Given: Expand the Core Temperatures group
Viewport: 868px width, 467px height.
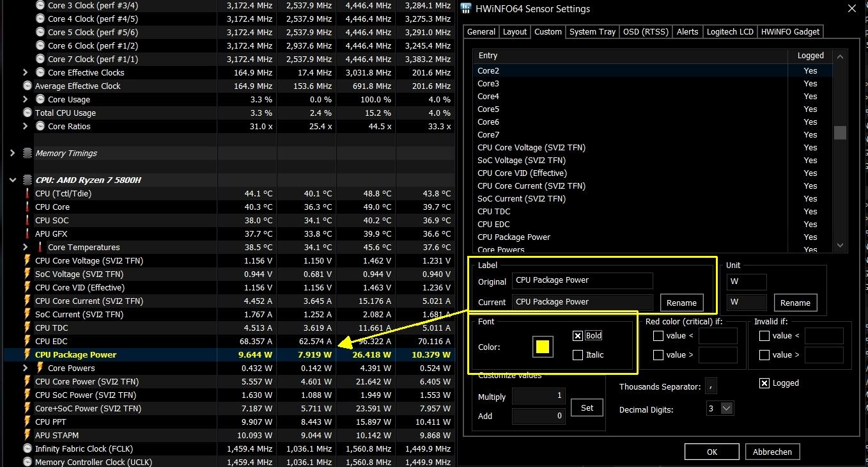Looking at the screenshot, I should 25,247.
